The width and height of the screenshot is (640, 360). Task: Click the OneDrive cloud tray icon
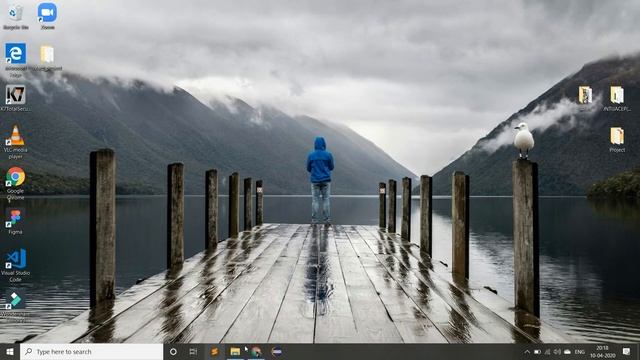click(567, 351)
